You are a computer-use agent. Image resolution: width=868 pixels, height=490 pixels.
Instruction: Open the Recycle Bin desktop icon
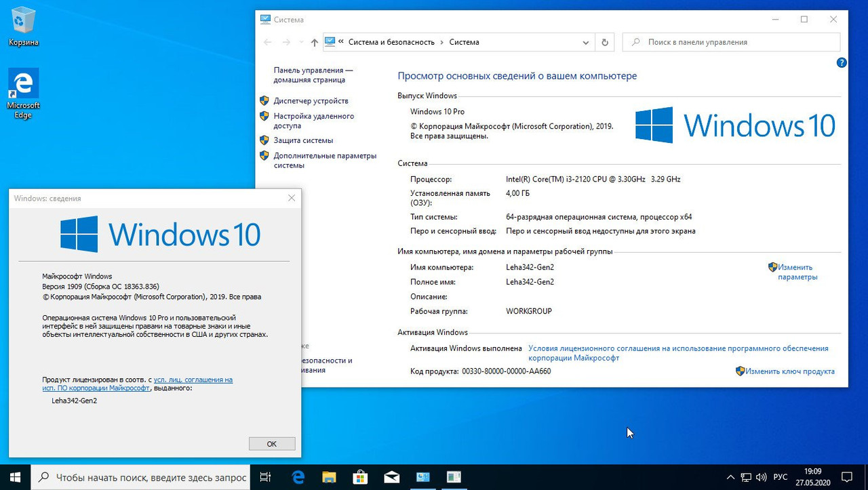[23, 27]
